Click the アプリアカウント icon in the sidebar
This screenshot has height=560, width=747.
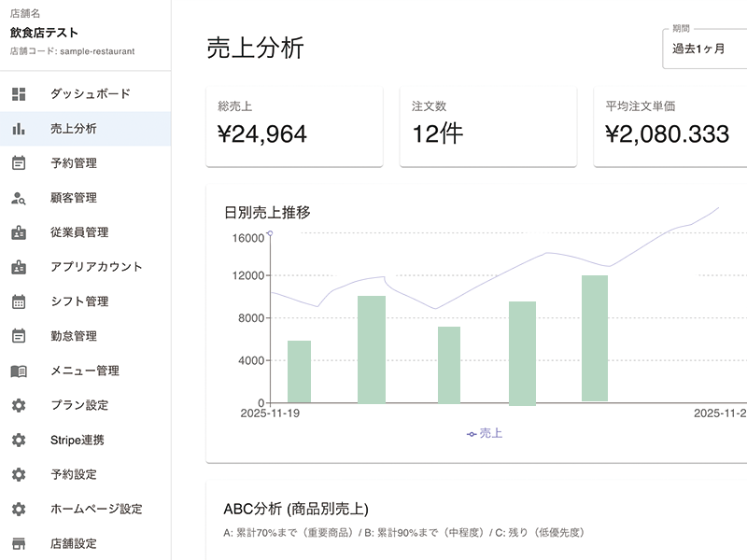point(19,266)
